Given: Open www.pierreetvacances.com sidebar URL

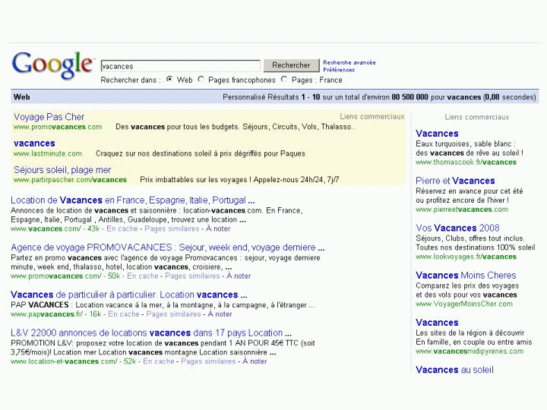Looking at the screenshot, I should click(x=462, y=209).
